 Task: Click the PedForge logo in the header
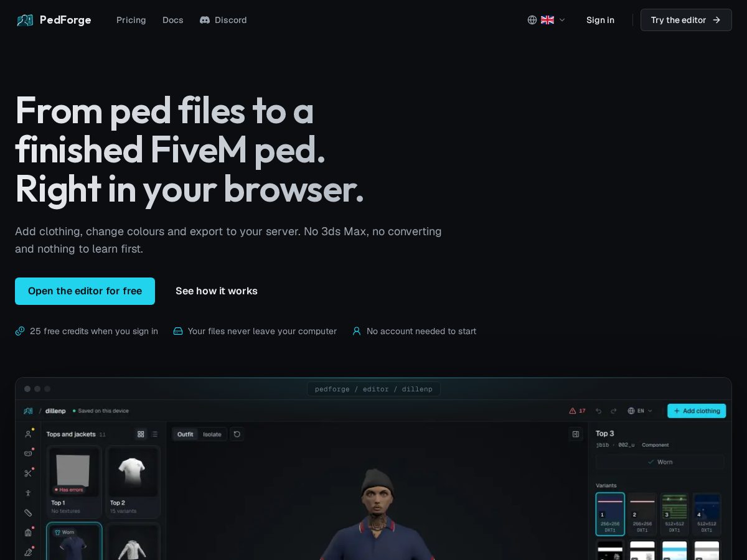[25, 20]
